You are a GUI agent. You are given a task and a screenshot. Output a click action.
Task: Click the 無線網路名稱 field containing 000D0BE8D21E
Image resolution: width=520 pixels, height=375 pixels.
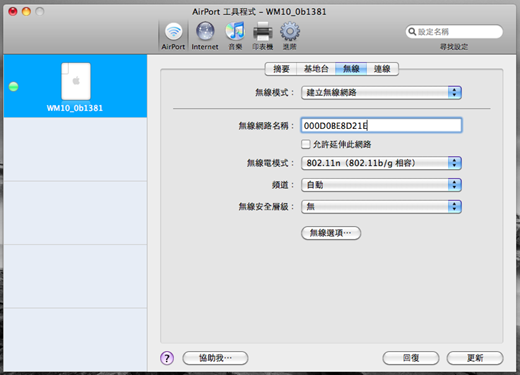381,125
